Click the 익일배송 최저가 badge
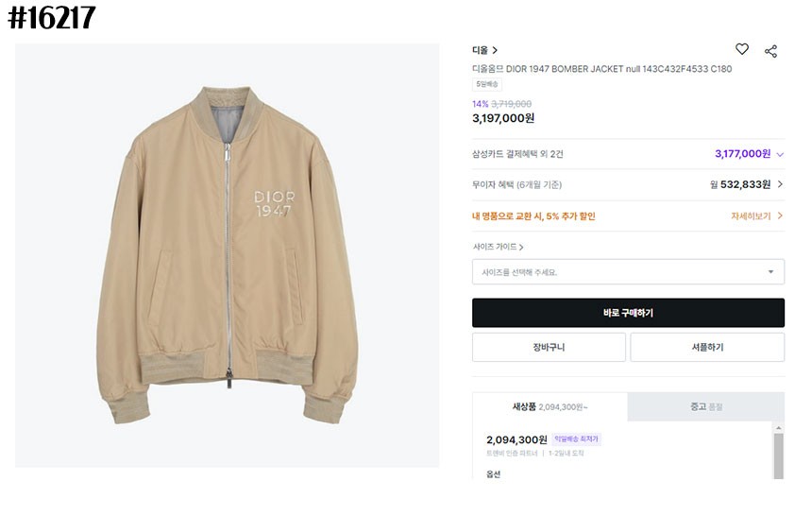812x516 pixels. pos(576,439)
